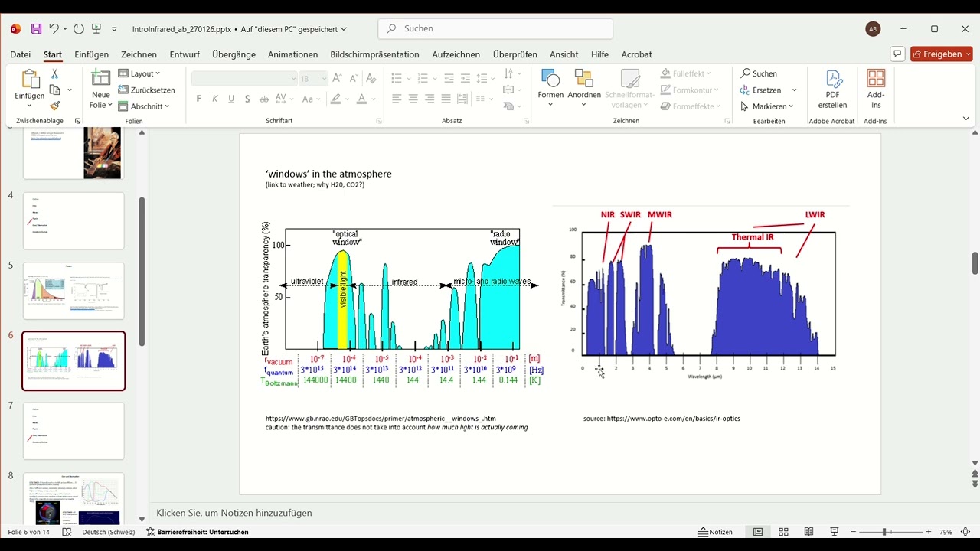This screenshot has height=551, width=980.
Task: Open the Formen shapes gallery
Action: point(550,88)
